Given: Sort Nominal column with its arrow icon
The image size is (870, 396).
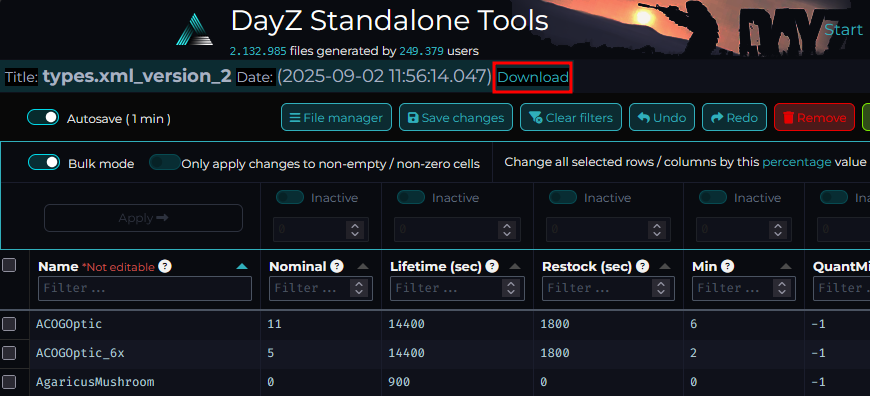Looking at the screenshot, I should click(363, 267).
